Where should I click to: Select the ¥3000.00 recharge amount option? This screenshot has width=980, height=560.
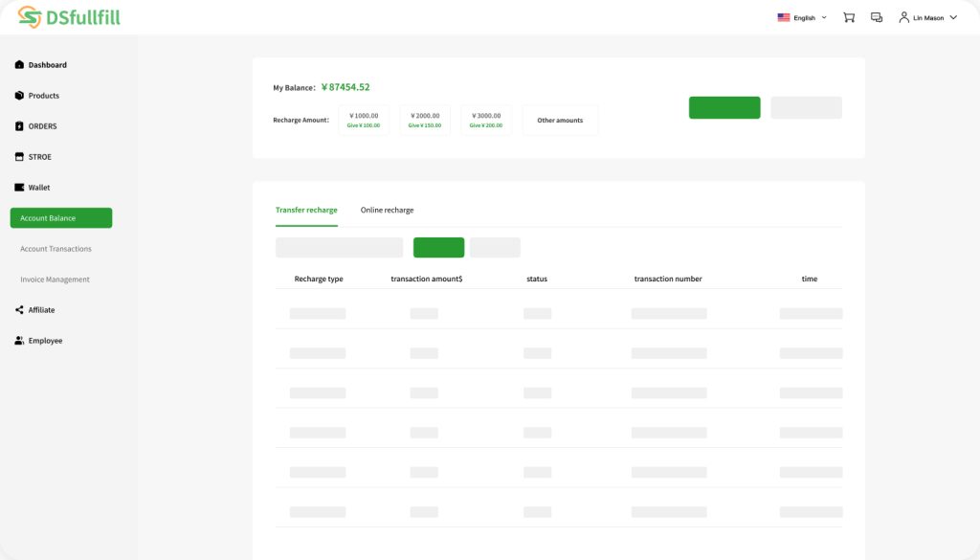[486, 120]
